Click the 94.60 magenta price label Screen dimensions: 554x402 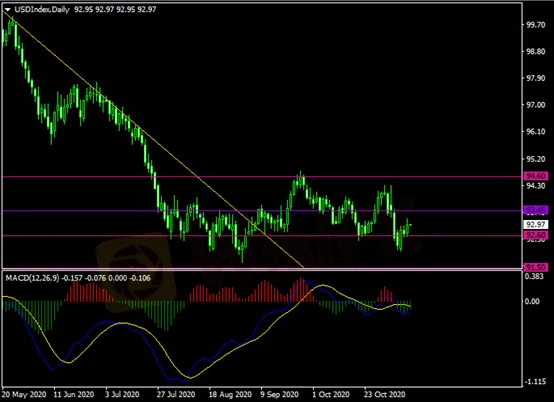[x=535, y=176]
